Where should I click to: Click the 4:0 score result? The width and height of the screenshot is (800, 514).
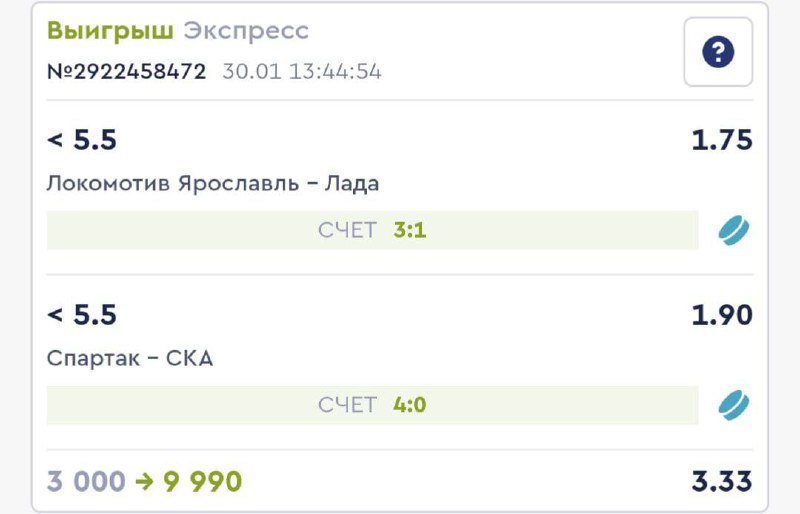point(410,406)
